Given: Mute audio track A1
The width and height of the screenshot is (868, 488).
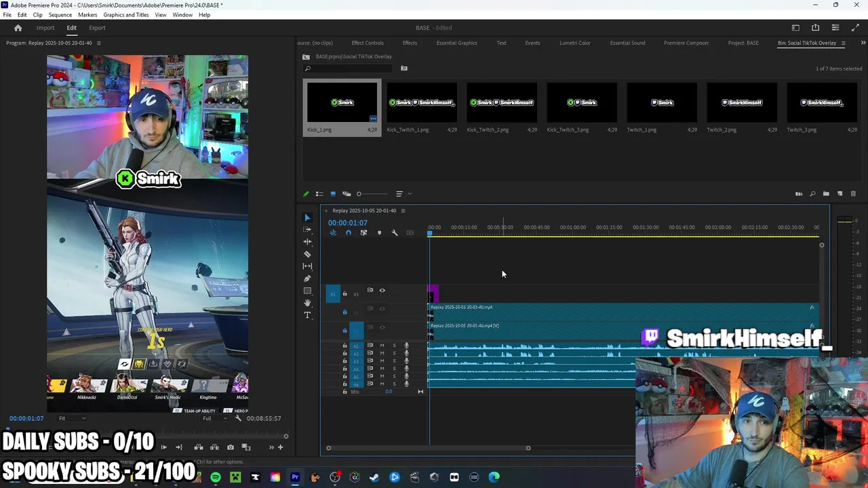Looking at the screenshot, I should click(x=382, y=346).
